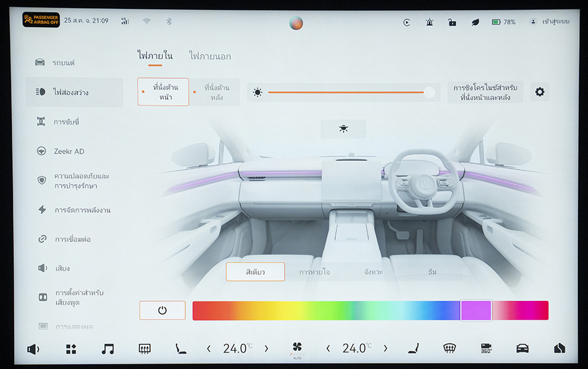Image resolution: width=588 pixels, height=369 pixels.
Task: Toggle the interior dome light button
Action: coord(343,129)
